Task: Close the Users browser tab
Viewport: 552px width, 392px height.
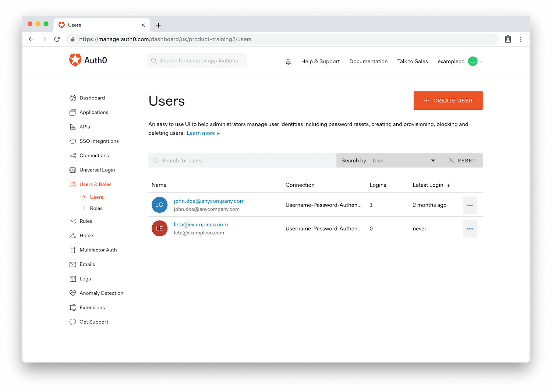Action: tap(143, 25)
